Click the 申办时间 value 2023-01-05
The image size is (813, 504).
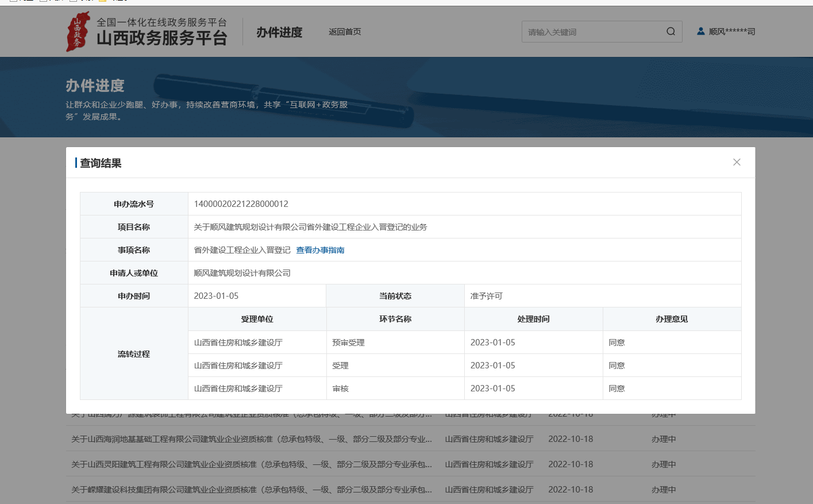click(216, 296)
